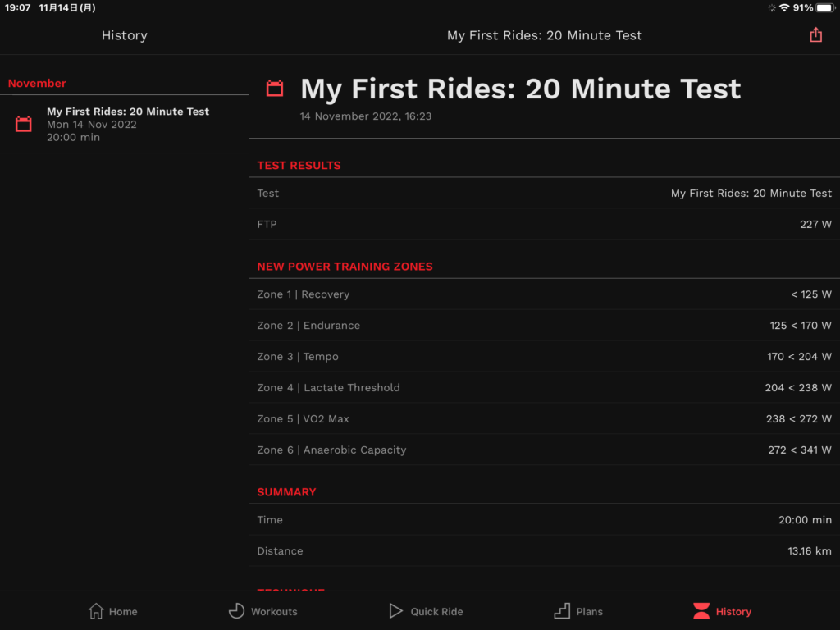This screenshot has height=630, width=840.
Task: Tap the Plans staircase icon
Action: click(x=562, y=611)
